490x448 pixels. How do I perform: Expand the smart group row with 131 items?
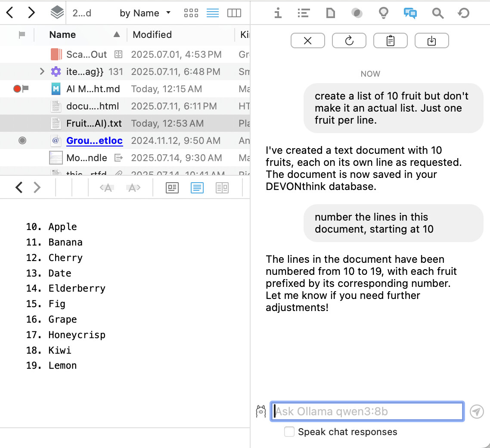tap(42, 72)
